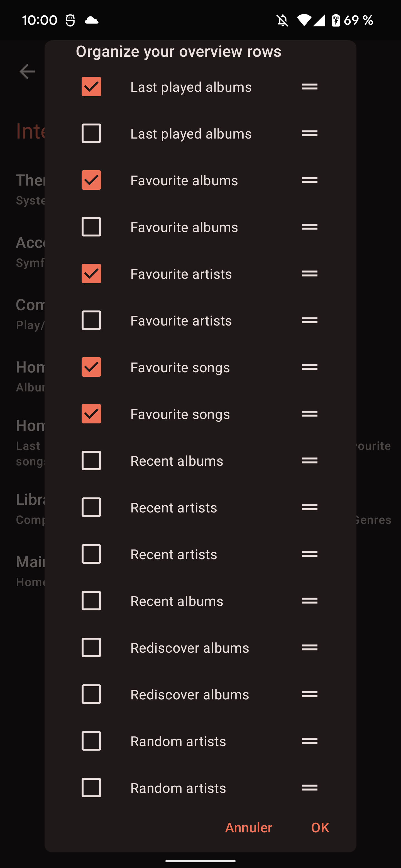Screen dimensions: 401x868
Task: Go back using the back arrow icon
Action: pos(27,71)
